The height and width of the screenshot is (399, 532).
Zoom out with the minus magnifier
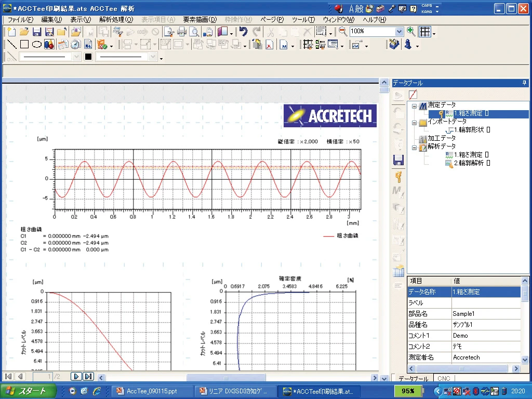click(x=343, y=32)
